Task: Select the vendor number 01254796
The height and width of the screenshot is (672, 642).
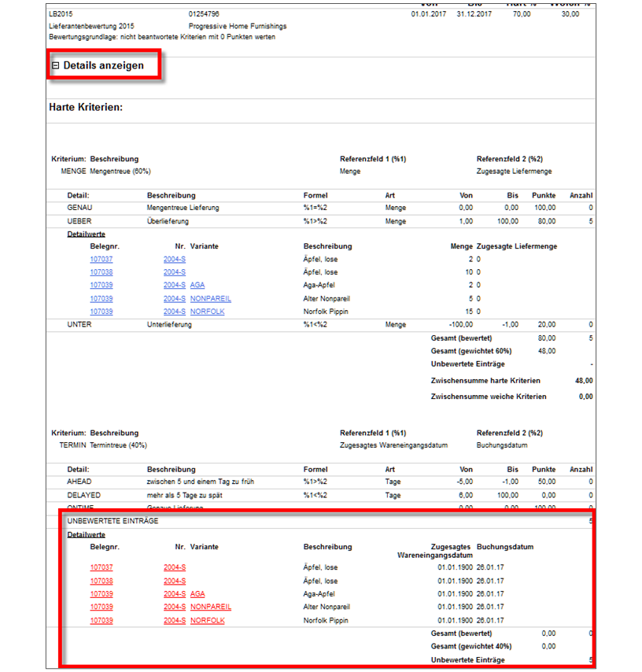Action: click(204, 14)
